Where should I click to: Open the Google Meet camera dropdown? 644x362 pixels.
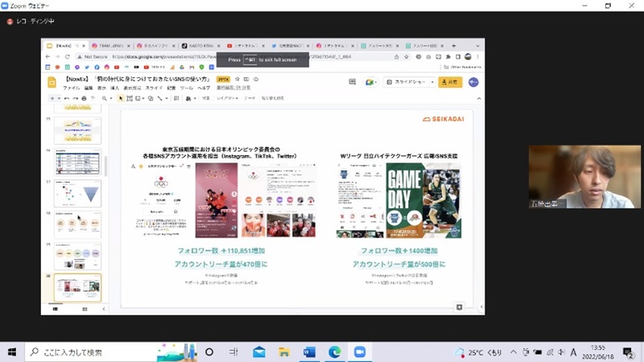(x=371, y=82)
